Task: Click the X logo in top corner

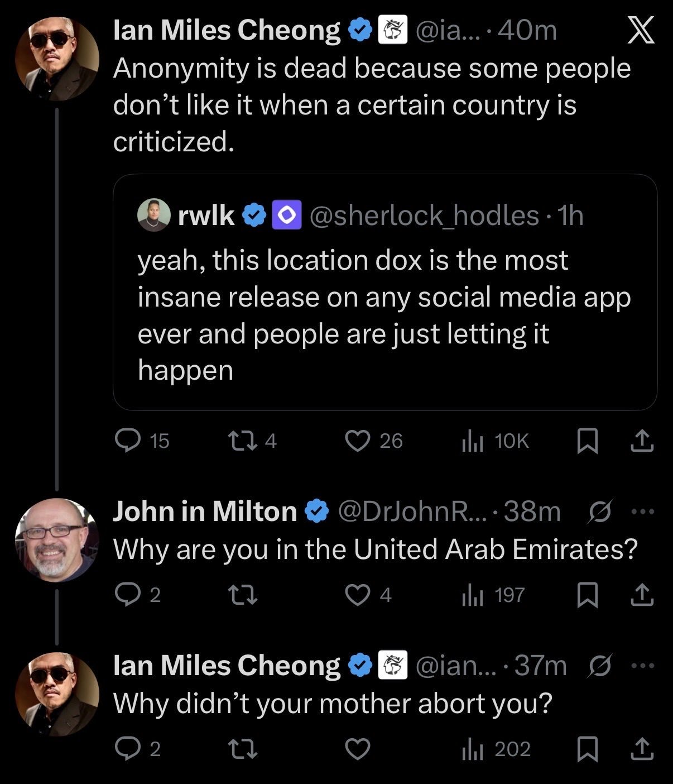Action: click(641, 31)
